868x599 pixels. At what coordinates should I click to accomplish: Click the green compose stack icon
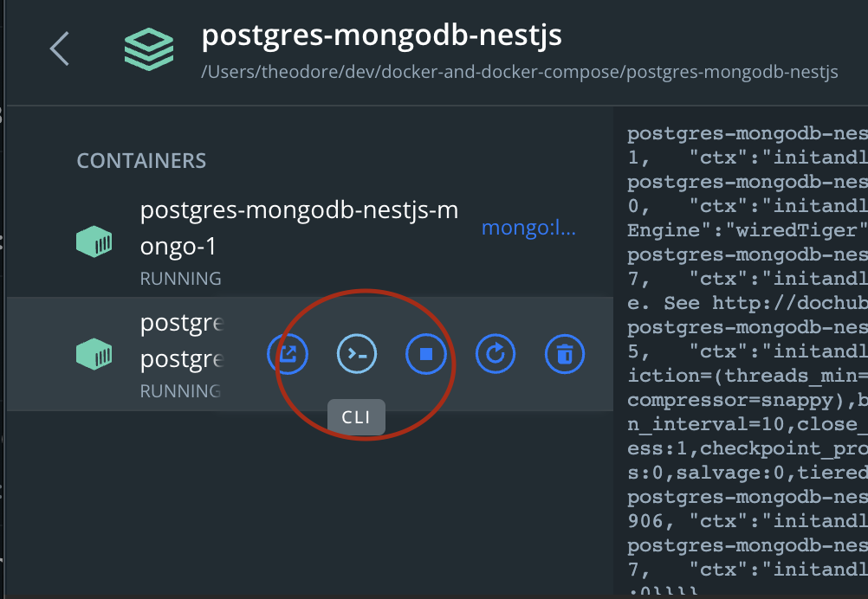[x=149, y=49]
